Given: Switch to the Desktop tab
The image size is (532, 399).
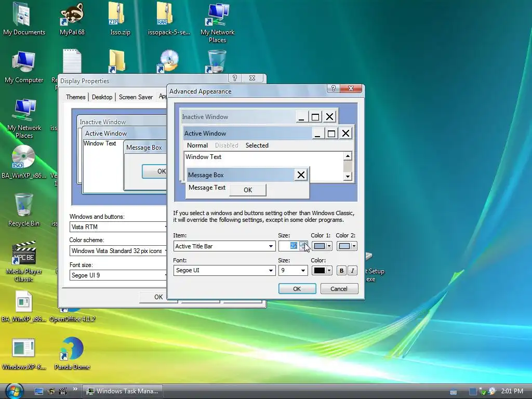Looking at the screenshot, I should point(102,97).
